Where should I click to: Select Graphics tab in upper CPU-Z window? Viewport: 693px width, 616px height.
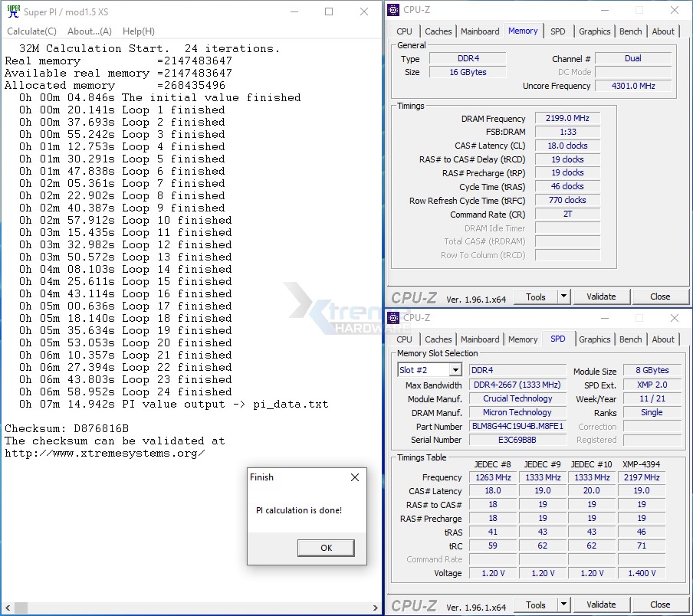[x=594, y=31]
